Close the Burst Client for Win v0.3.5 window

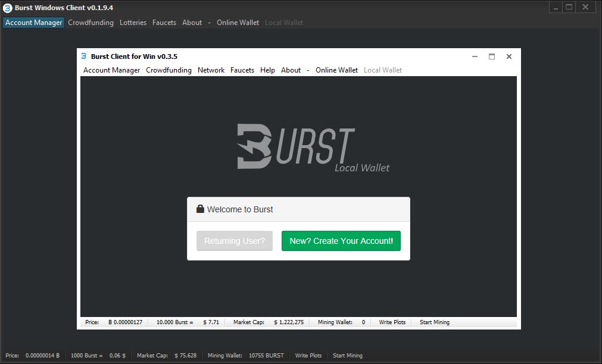coord(509,57)
